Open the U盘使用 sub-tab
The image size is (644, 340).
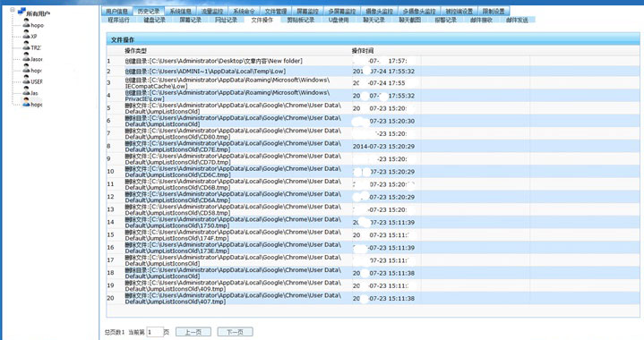point(339,20)
